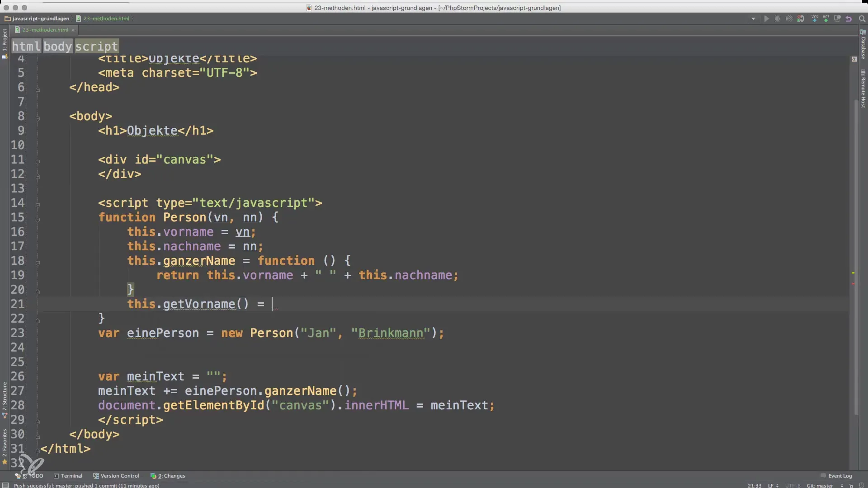868x488 pixels.
Task: Click javascript-grundlagen in navigation bar
Action: click(x=41, y=19)
